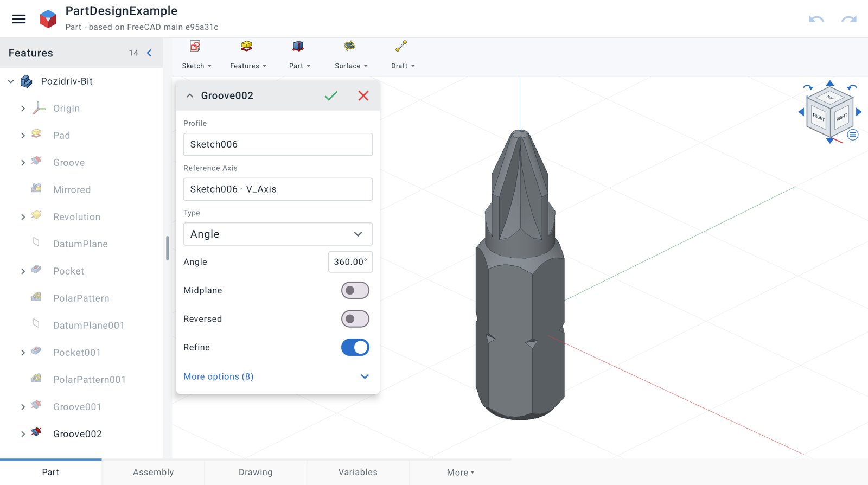This screenshot has width=868, height=485.
Task: Click the Pad feature icon
Action: pyautogui.click(x=36, y=133)
